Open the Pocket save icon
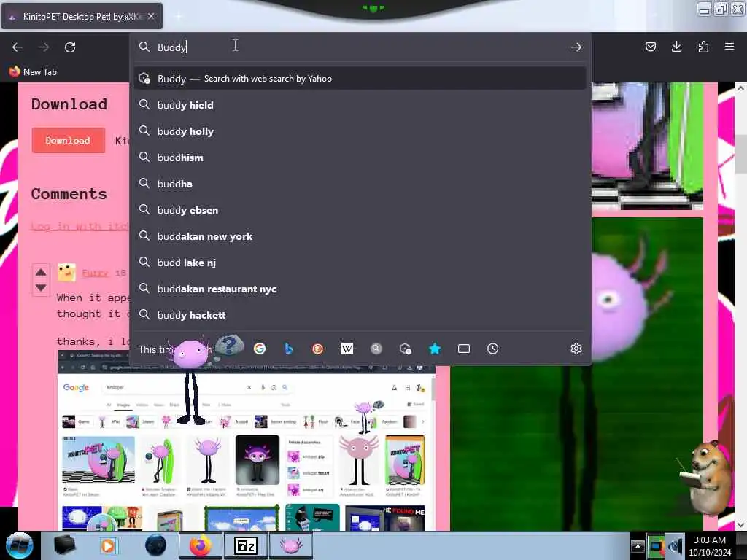This screenshot has width=747, height=560. 650,47
